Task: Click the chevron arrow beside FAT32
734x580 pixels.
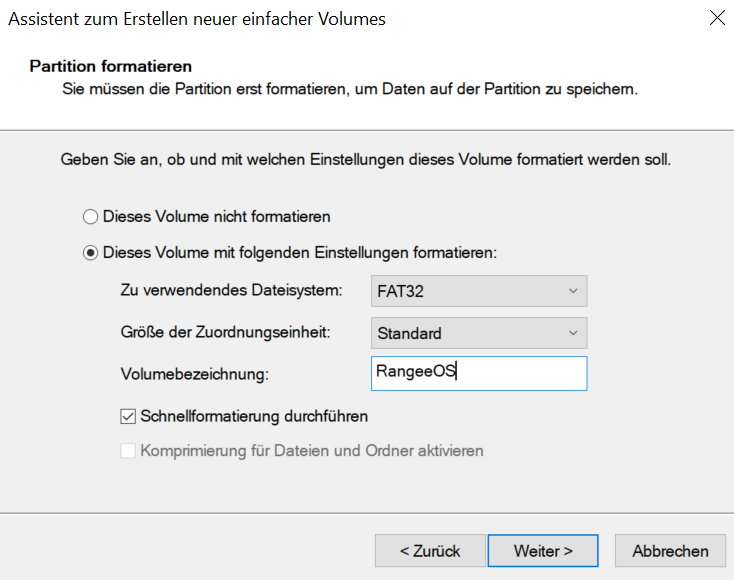Action: click(x=573, y=291)
